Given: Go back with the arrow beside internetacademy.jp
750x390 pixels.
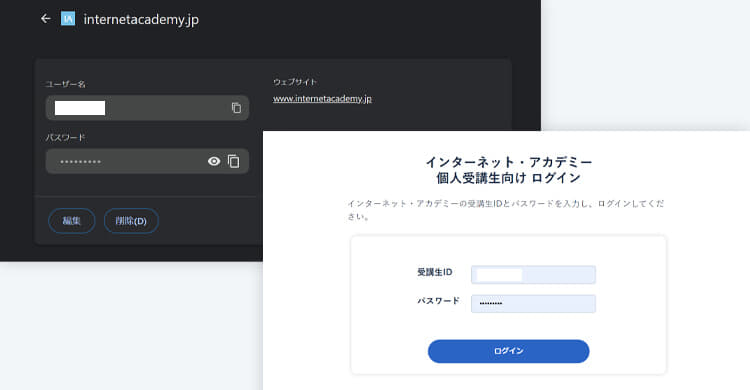Looking at the screenshot, I should coord(45,19).
